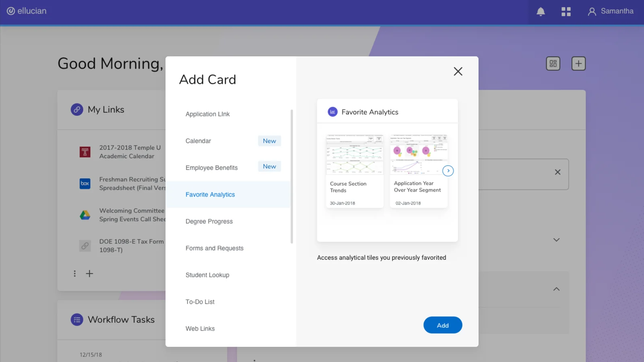
Task: Click the Add button
Action: 443,325
